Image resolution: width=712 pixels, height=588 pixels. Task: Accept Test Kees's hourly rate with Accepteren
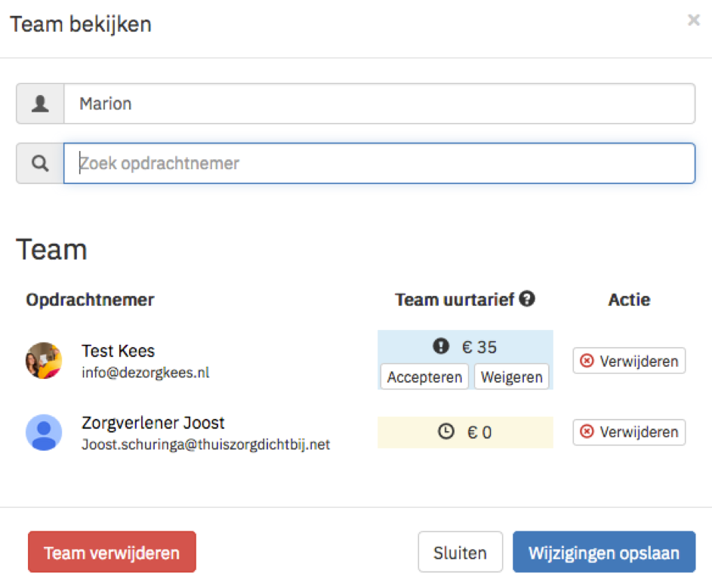point(424,377)
